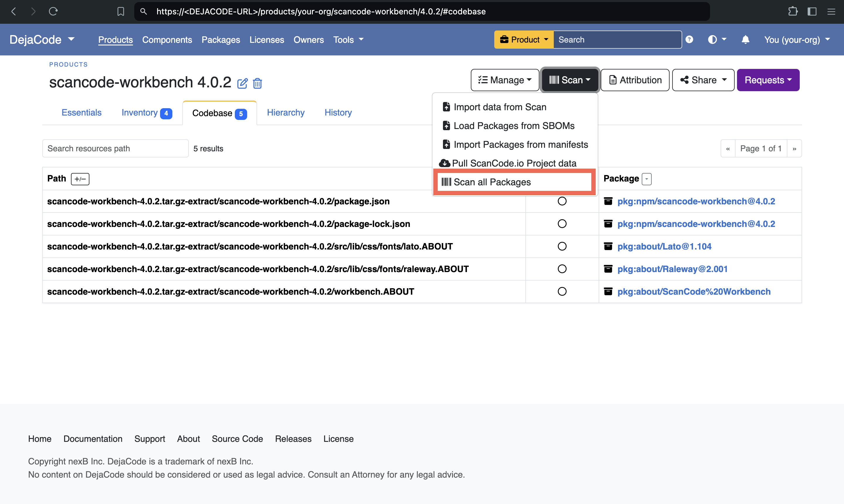
Task: Open Source Code footer link
Action: [237, 439]
